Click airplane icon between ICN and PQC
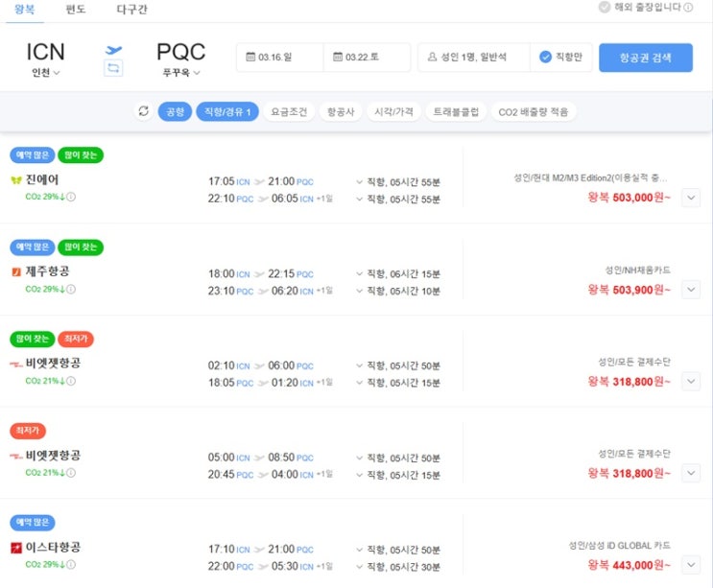The image size is (713, 588). (x=113, y=50)
